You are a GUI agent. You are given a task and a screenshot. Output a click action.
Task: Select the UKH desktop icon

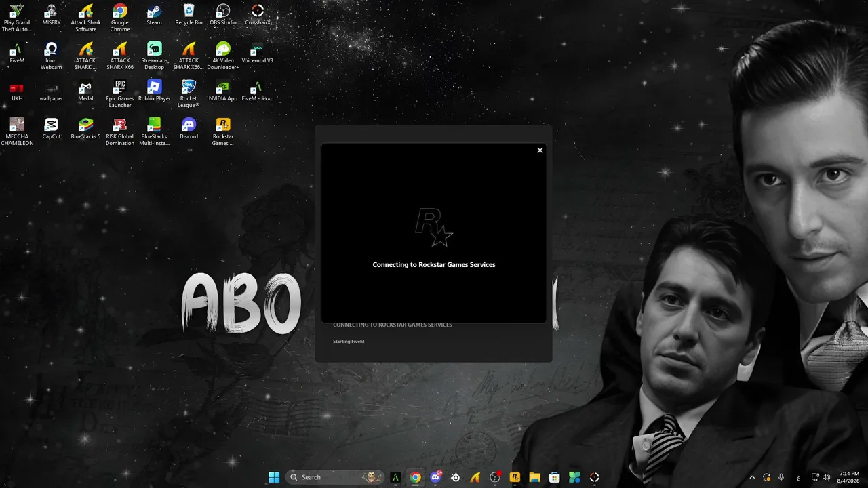(x=17, y=91)
